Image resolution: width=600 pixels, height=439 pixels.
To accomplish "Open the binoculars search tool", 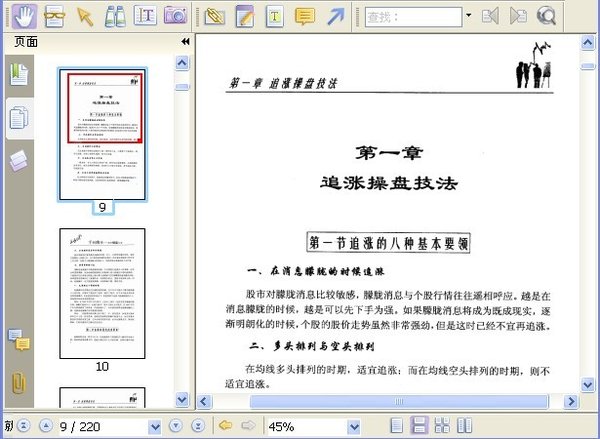I will coord(115,16).
